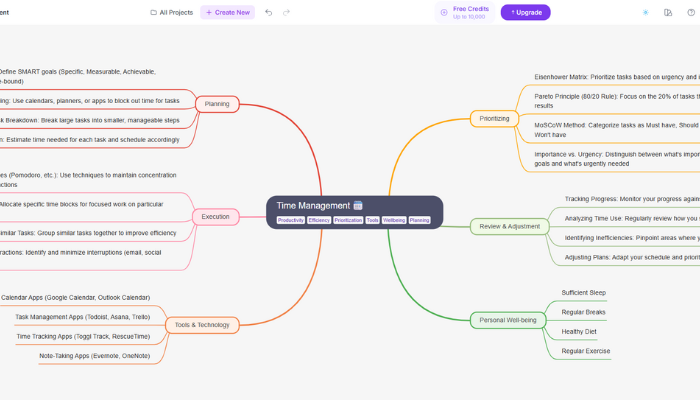700x400 pixels.
Task: Open All Projects folder link
Action: (x=172, y=12)
